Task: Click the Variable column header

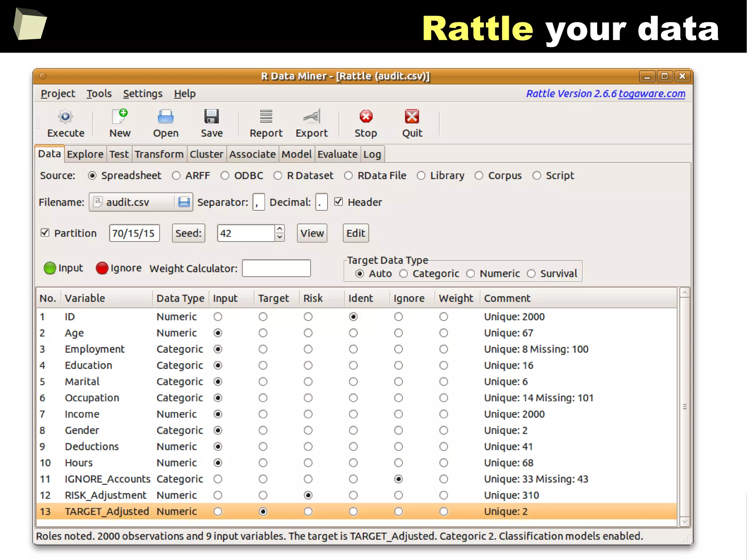Action: (x=107, y=298)
